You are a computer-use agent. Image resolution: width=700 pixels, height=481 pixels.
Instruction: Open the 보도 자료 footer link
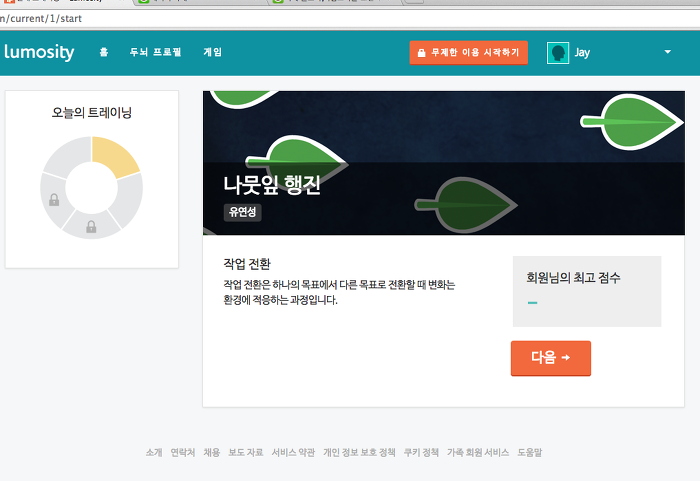(x=246, y=452)
